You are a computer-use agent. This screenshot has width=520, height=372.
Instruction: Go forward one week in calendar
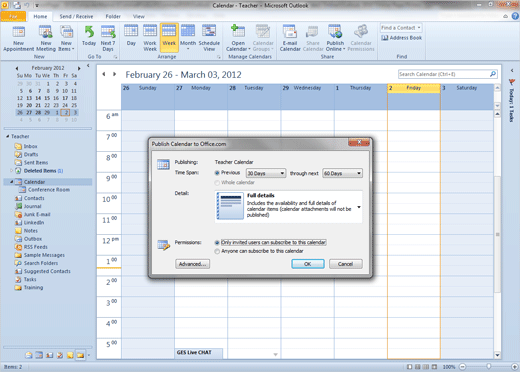[114, 74]
